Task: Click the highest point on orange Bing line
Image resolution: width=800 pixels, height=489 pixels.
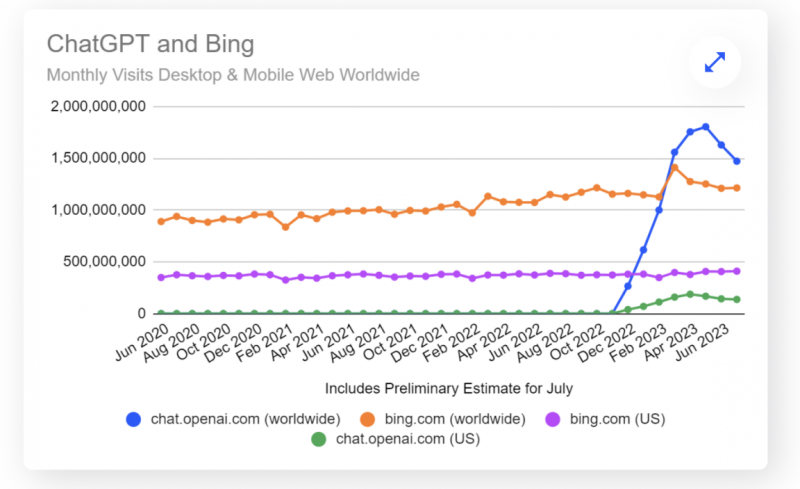Action: click(x=675, y=167)
